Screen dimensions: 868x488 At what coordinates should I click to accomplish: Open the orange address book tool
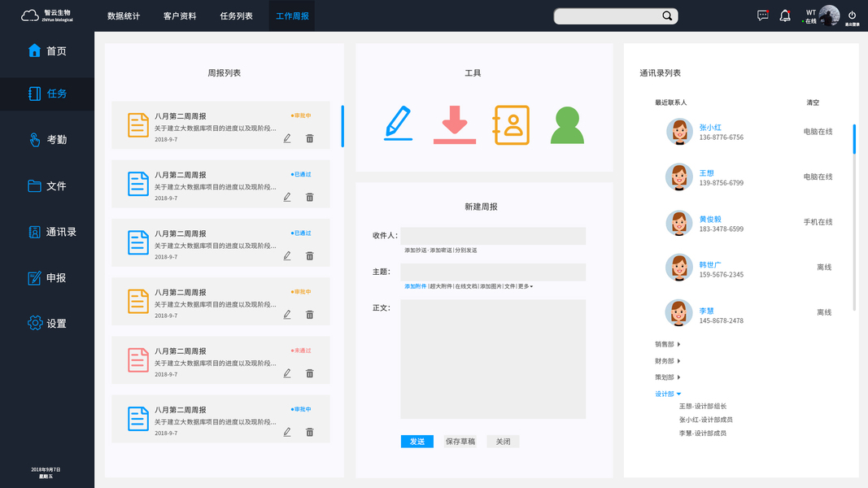pyautogui.click(x=511, y=125)
